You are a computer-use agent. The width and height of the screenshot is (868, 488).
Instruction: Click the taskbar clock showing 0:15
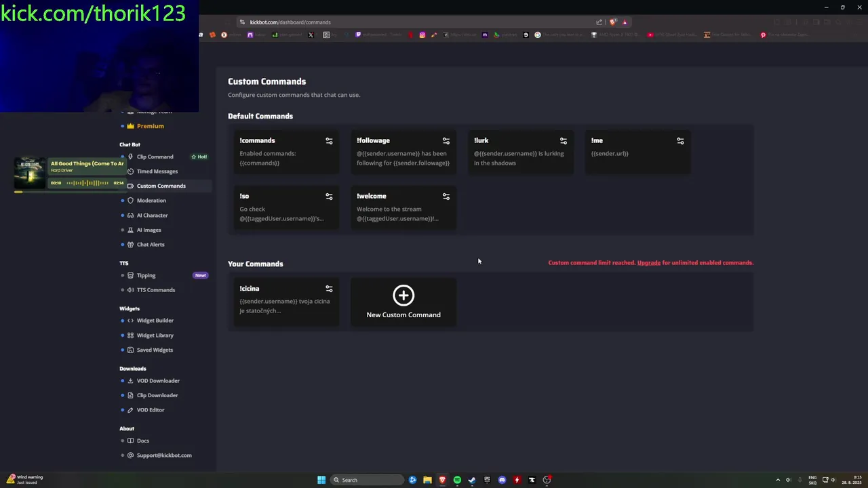coord(852,480)
